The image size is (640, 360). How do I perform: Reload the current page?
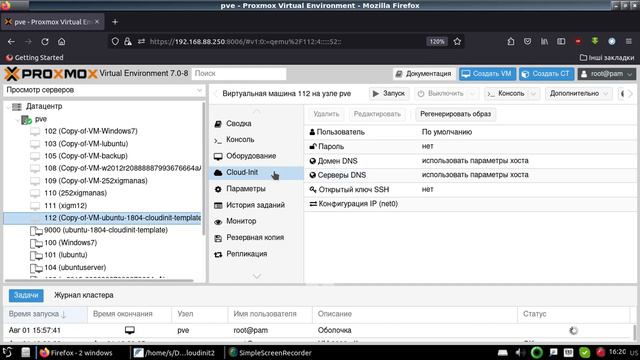point(44,42)
